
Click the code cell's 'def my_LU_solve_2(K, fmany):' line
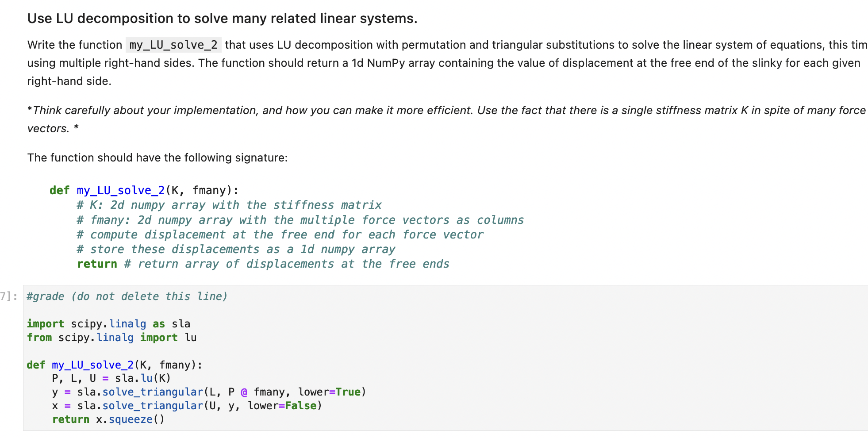(115, 365)
